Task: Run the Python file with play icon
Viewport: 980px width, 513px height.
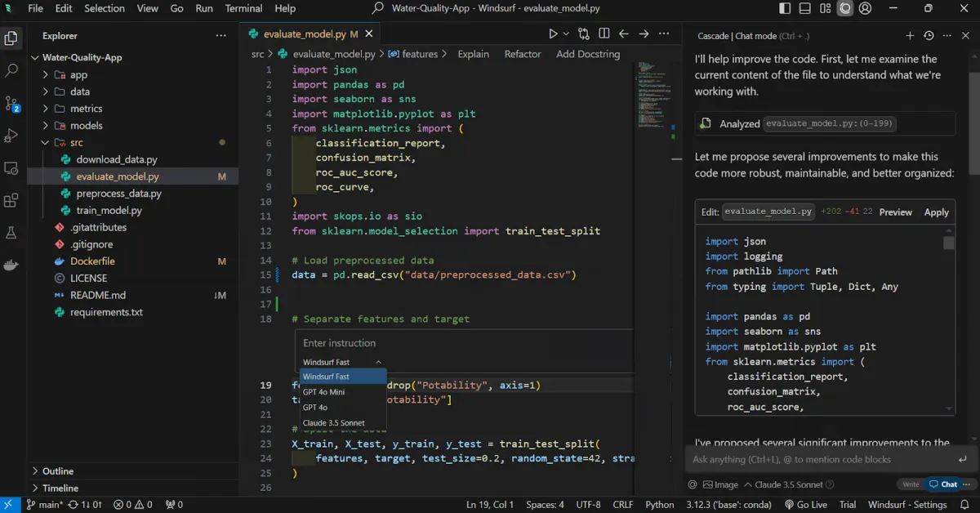Action: coord(553,33)
